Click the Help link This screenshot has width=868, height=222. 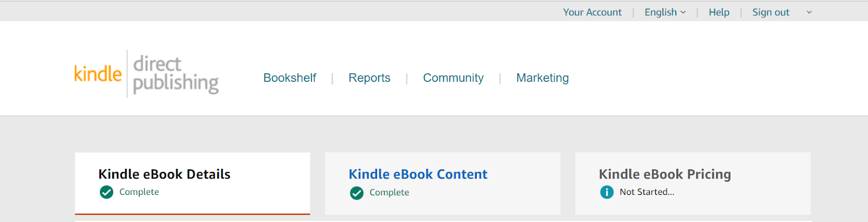tap(719, 12)
